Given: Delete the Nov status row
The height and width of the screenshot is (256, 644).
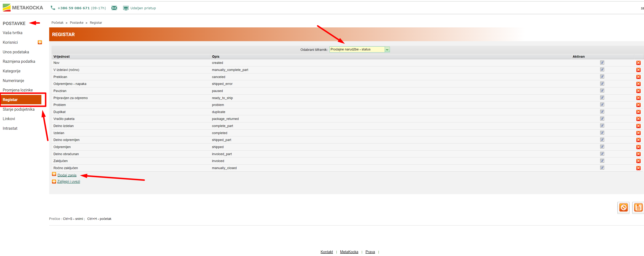Looking at the screenshot, I should click(x=638, y=63).
